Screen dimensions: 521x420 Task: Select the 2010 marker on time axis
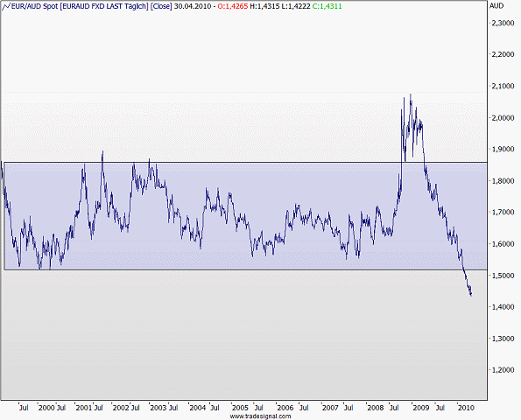pos(466,408)
